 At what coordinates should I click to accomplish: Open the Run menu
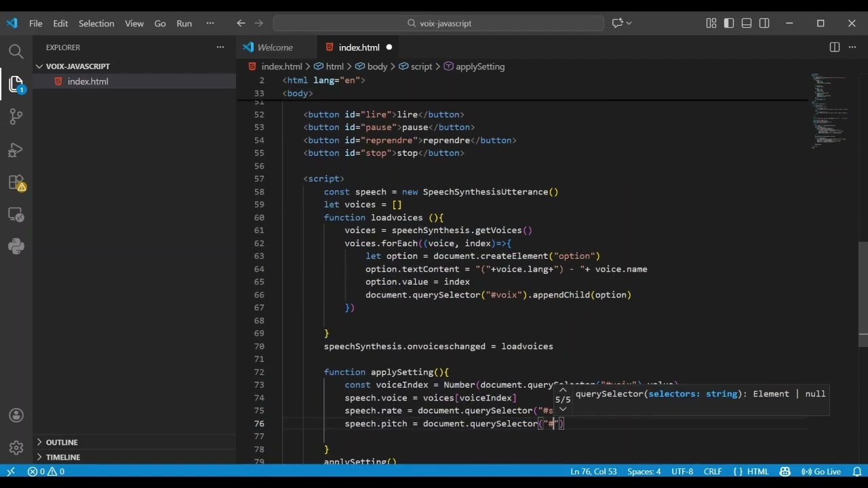tap(184, 23)
